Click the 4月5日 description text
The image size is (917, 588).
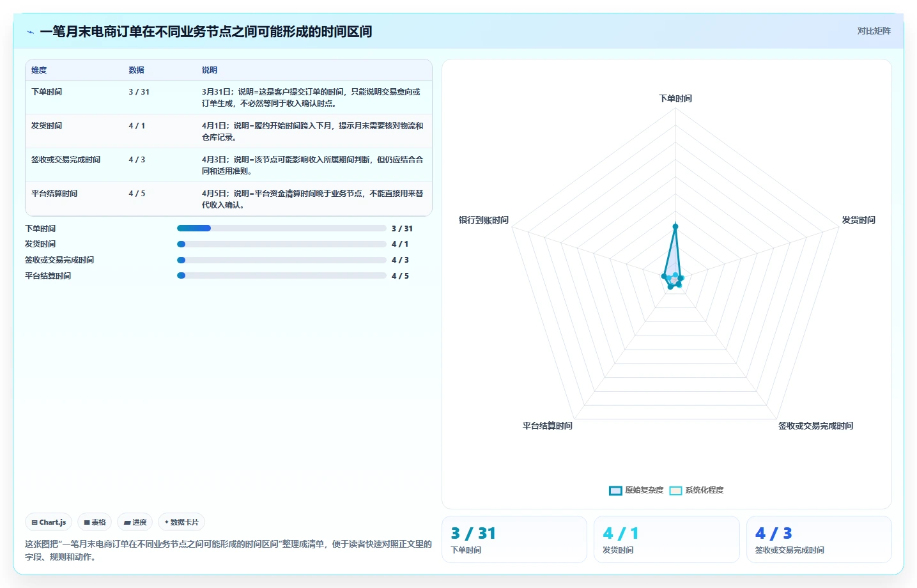[312, 199]
